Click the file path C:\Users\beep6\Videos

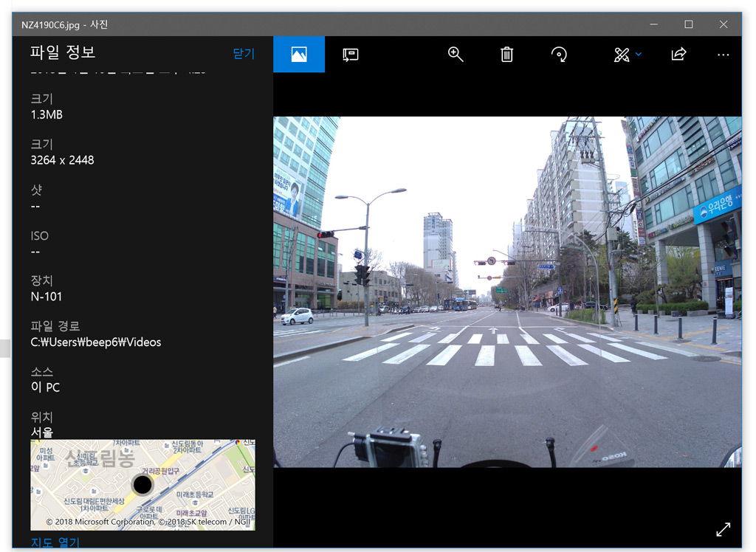click(96, 342)
